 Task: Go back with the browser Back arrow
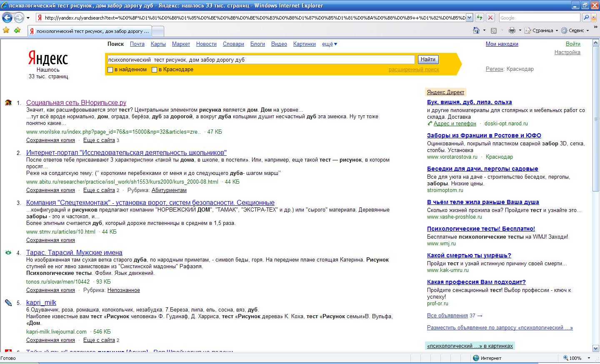point(7,17)
